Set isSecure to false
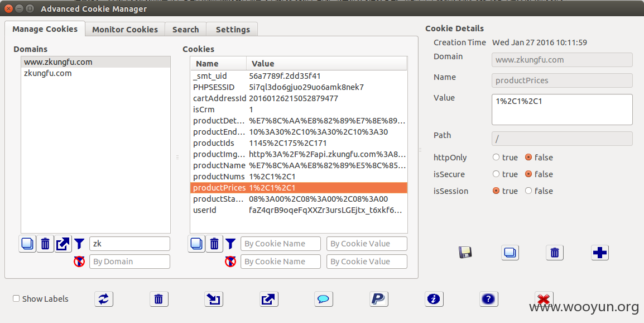The image size is (644, 323). point(528,174)
